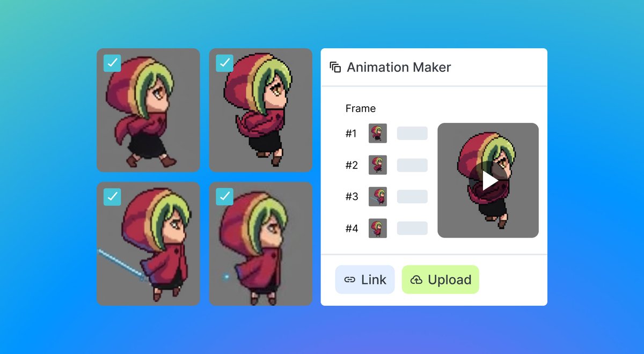
Task: Select the walking character sprite image
Action: [x=148, y=110]
